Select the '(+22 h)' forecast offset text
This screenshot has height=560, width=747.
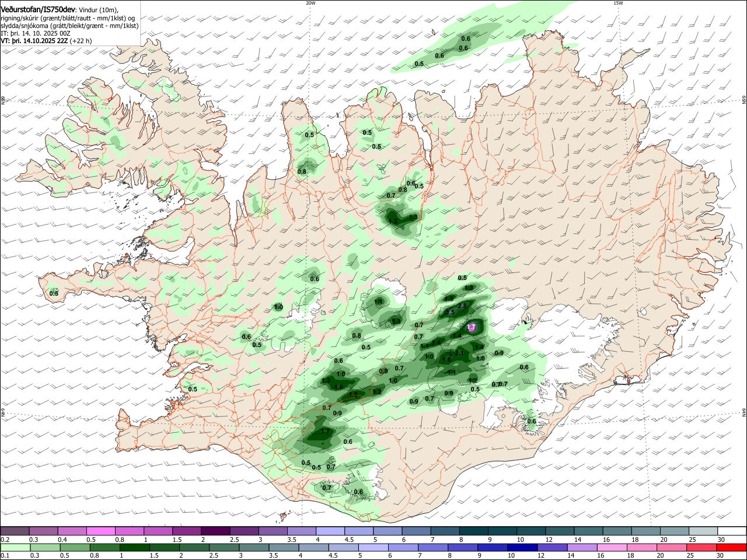(81, 41)
